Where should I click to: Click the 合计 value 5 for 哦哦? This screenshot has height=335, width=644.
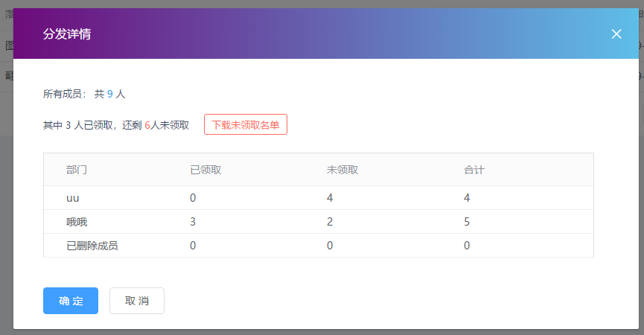pyautogui.click(x=467, y=222)
